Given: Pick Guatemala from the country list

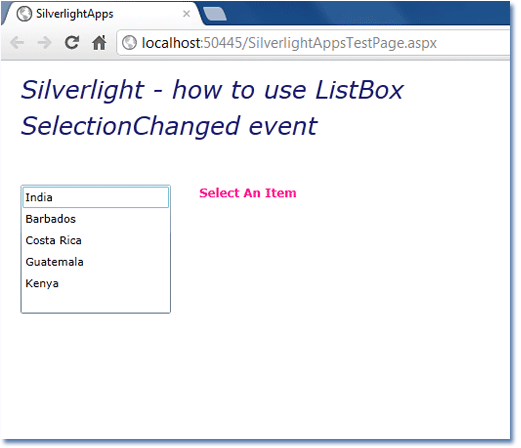Looking at the screenshot, I should pos(96,262).
